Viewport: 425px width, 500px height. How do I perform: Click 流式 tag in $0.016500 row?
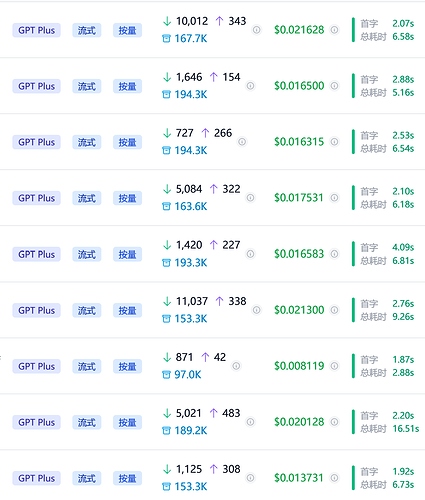click(87, 86)
